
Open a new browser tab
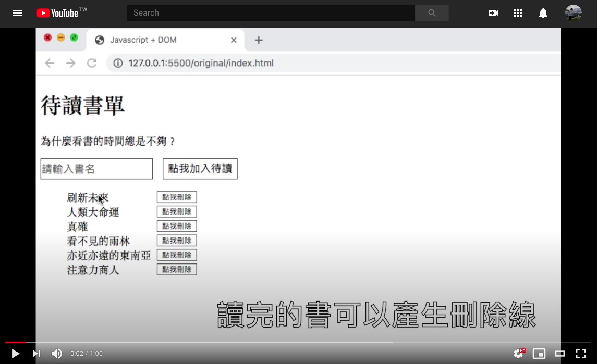tap(259, 40)
